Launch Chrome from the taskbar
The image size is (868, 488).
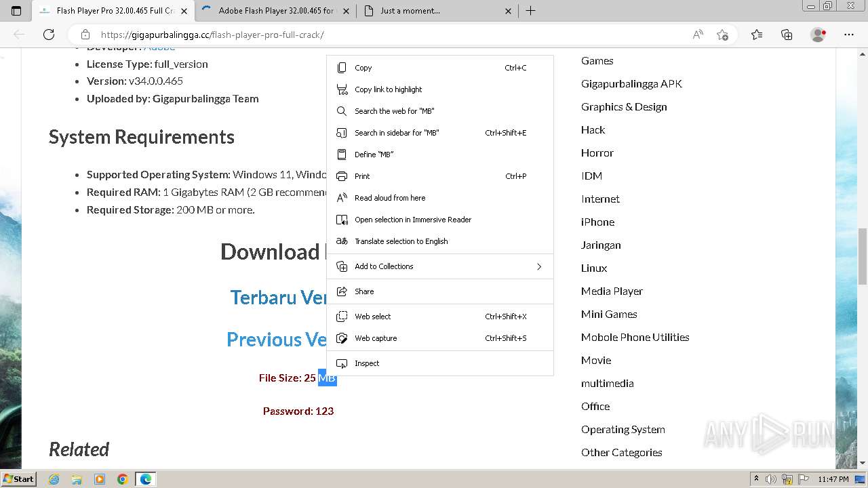tap(123, 479)
